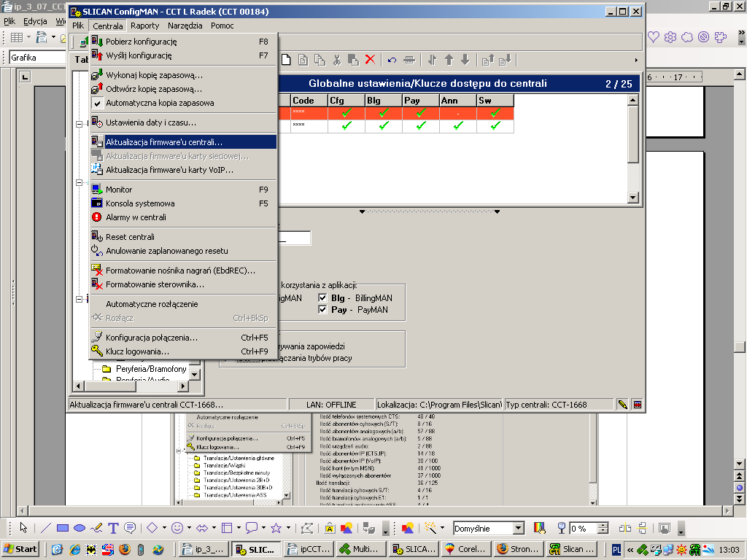
Task: Select the Ellipse drawing tool
Action: pos(80,528)
